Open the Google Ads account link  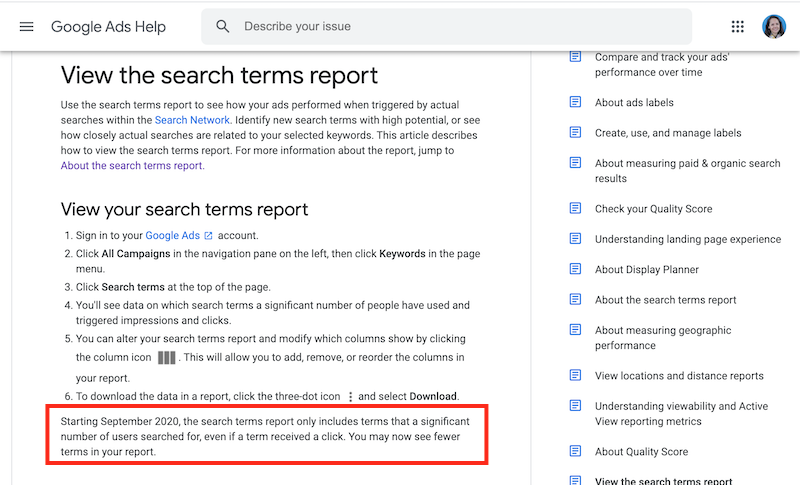[x=172, y=235]
